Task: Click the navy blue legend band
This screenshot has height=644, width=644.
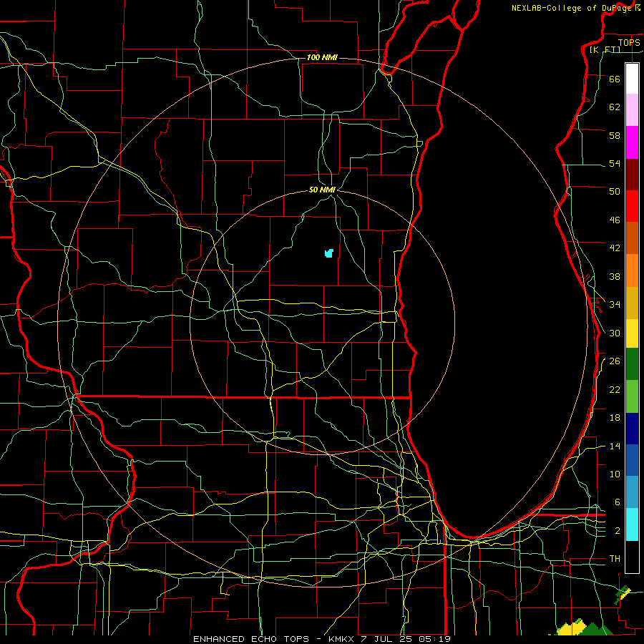Action: pyautogui.click(x=632, y=429)
